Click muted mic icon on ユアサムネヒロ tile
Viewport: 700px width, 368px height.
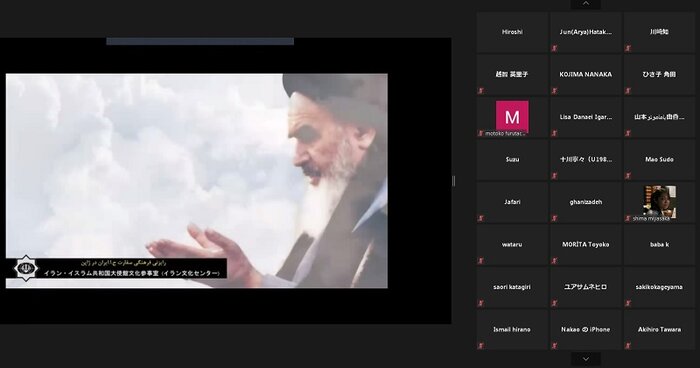(x=554, y=303)
